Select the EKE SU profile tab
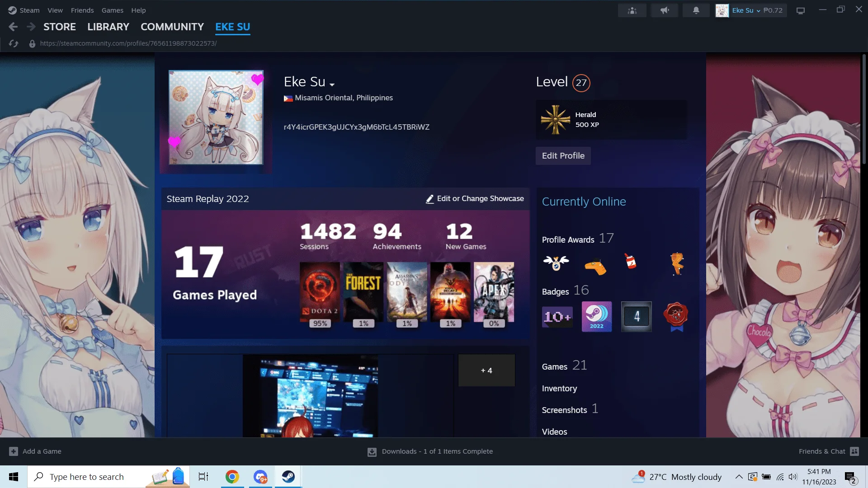The image size is (868, 488). click(233, 27)
